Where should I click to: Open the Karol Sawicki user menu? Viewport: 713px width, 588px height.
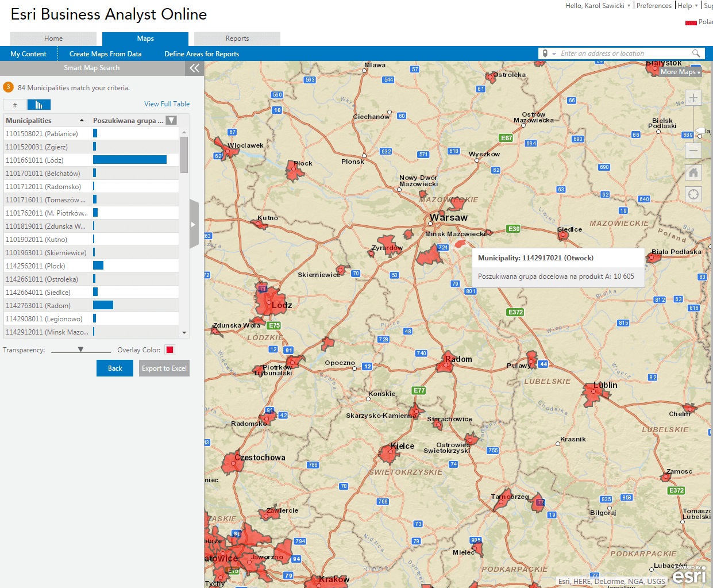pyautogui.click(x=598, y=6)
